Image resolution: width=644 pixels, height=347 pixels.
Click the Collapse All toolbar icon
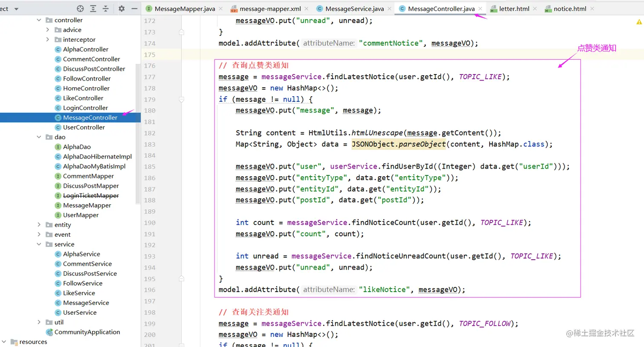click(x=106, y=9)
